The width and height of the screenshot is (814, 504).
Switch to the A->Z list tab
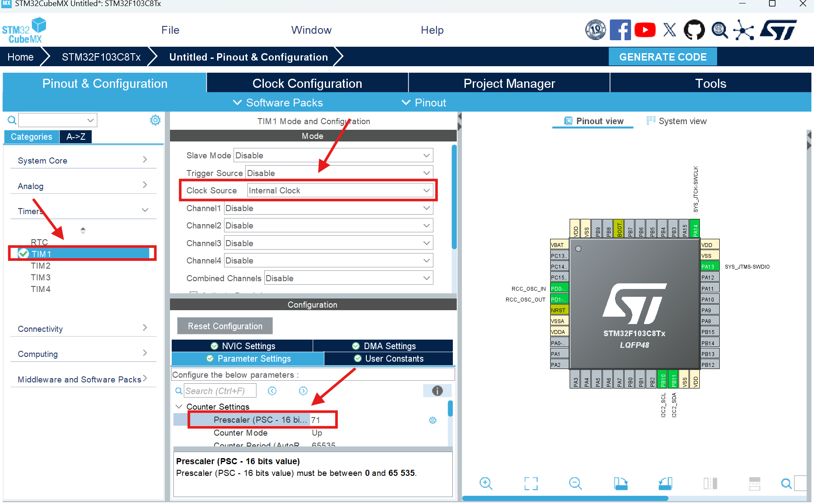tap(76, 137)
